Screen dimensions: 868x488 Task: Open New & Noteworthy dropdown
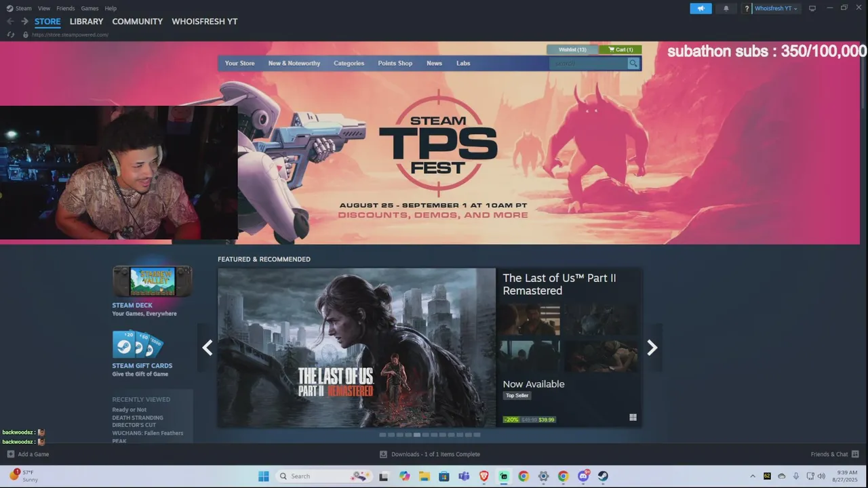pyautogui.click(x=294, y=63)
